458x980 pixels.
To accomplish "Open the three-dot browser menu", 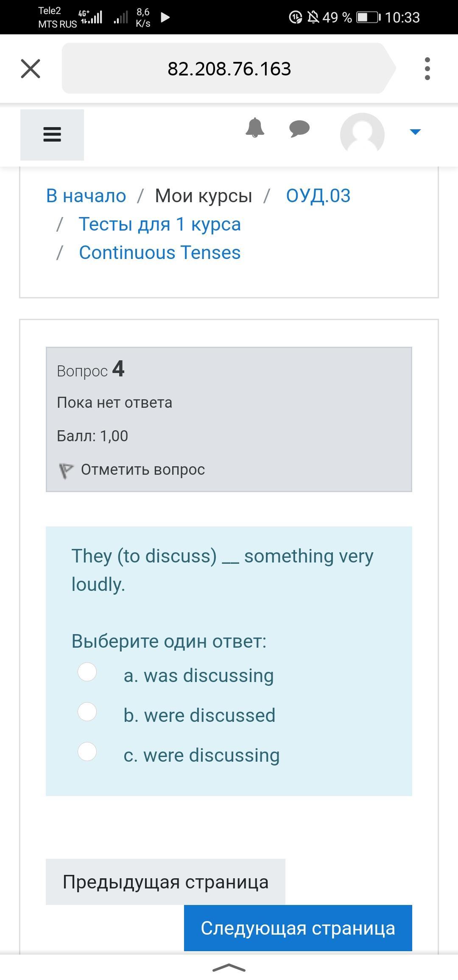I will pyautogui.click(x=427, y=69).
